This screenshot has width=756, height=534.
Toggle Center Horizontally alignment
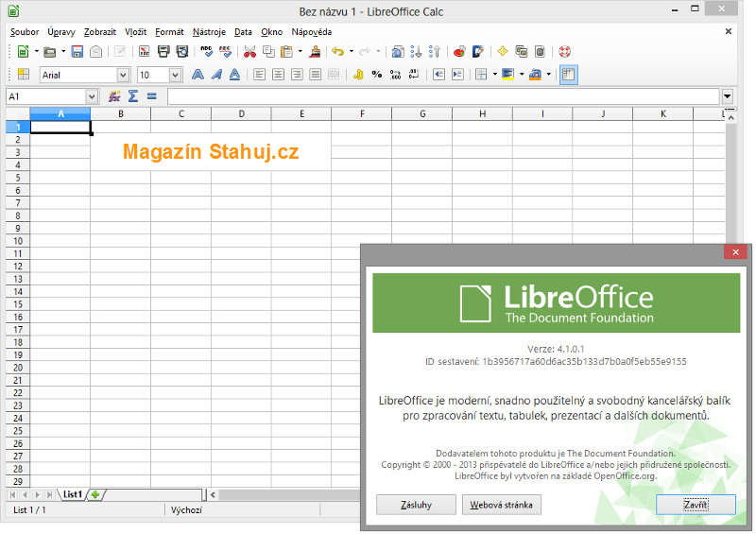click(278, 75)
